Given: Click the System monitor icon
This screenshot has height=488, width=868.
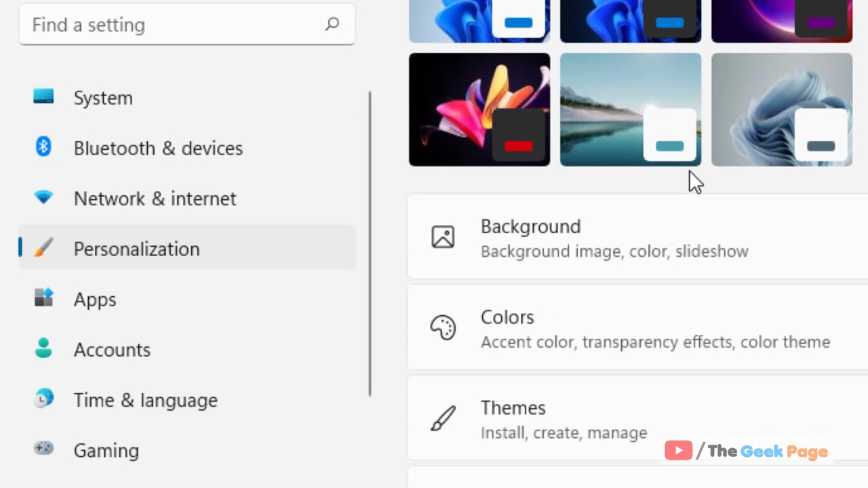Looking at the screenshot, I should pos(43,97).
